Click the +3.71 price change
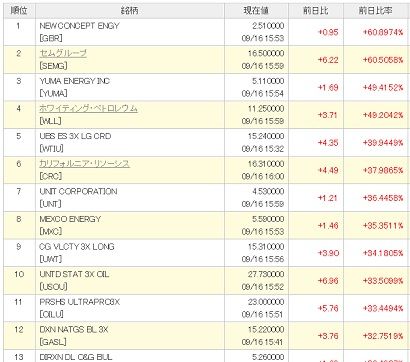The image size is (410, 362). coord(328,116)
